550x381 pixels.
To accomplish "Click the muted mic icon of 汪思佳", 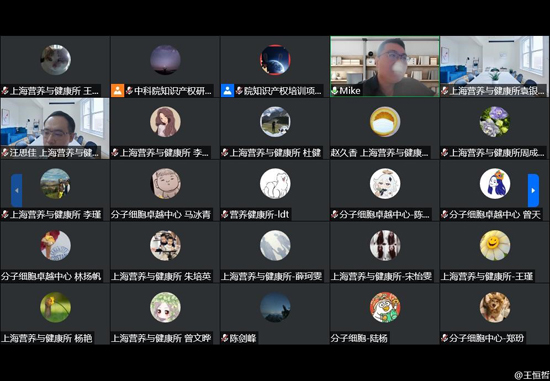I will (5, 153).
